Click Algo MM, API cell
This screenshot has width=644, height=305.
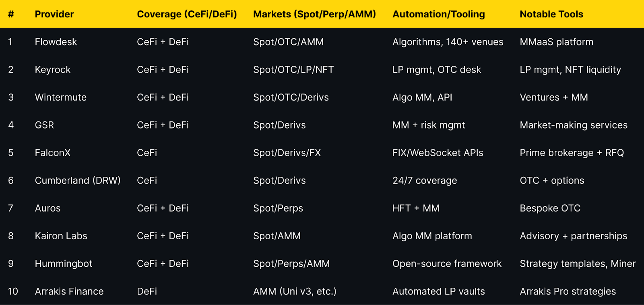coord(422,98)
